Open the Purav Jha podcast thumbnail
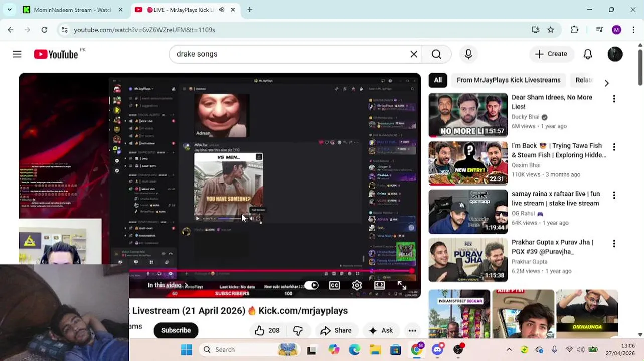This screenshot has height=361, width=644. pyautogui.click(x=468, y=260)
